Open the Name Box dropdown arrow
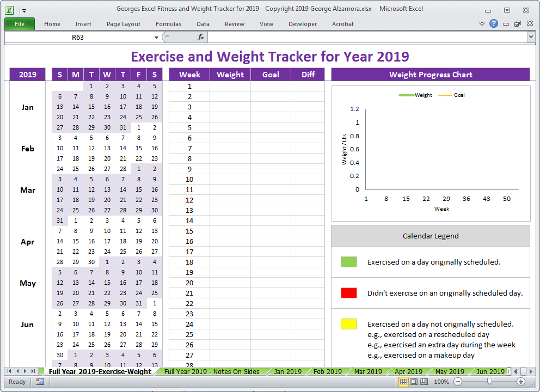The height and width of the screenshot is (392, 540). click(157, 37)
